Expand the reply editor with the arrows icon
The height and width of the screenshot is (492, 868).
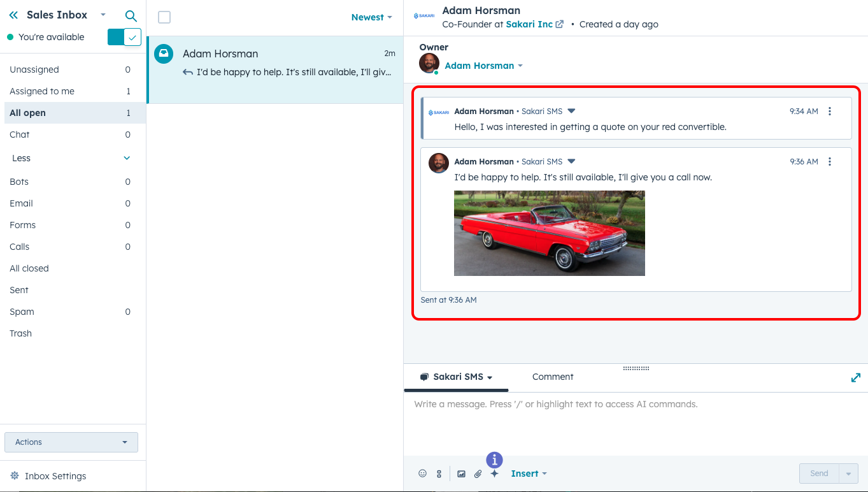pos(856,377)
